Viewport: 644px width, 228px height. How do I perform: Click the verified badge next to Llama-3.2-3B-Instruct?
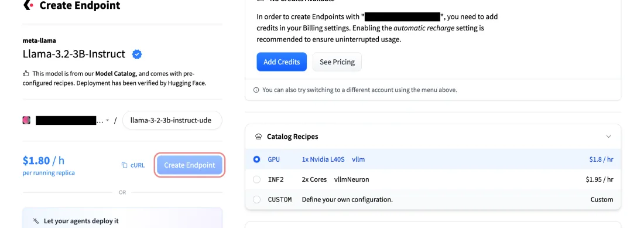tap(137, 55)
